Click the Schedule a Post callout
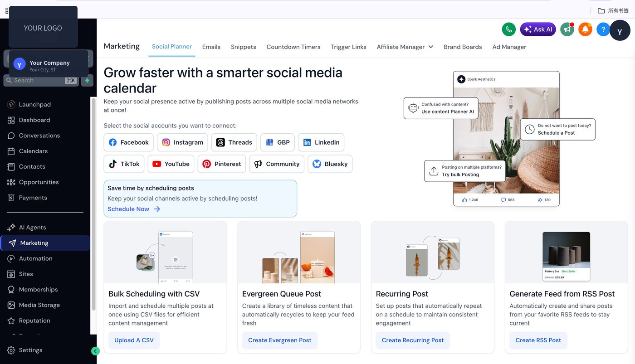 (557, 130)
